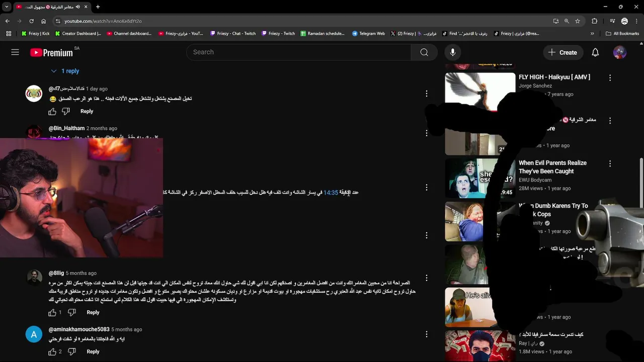Open 'When Evil Parents Realize' video thumbnail
Viewport: 644px width, 362px height.
(x=480, y=178)
